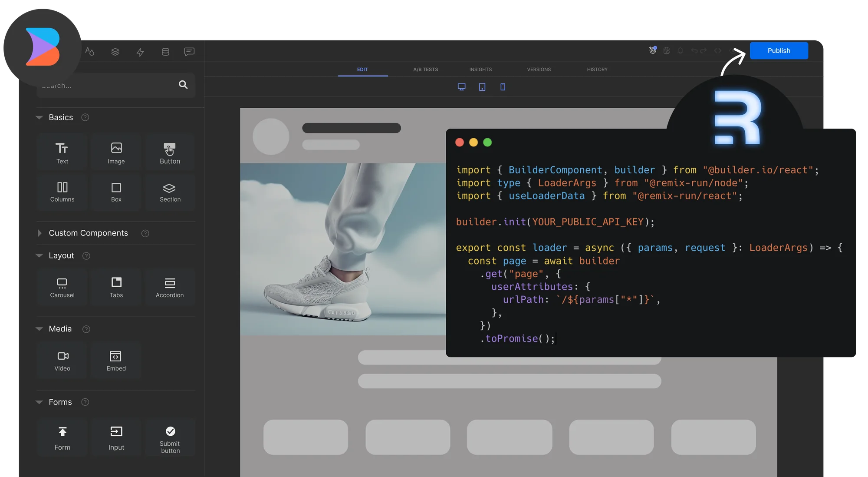
Task: Open the Versions history tab
Action: (x=539, y=70)
